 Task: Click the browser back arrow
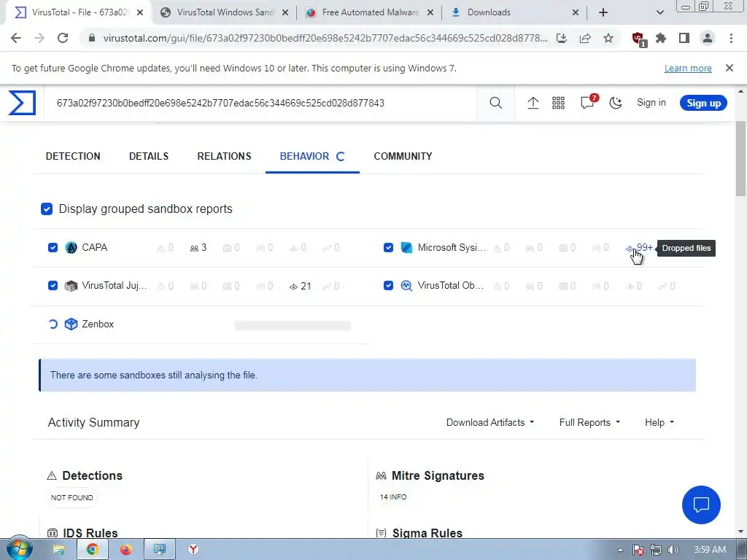click(16, 38)
